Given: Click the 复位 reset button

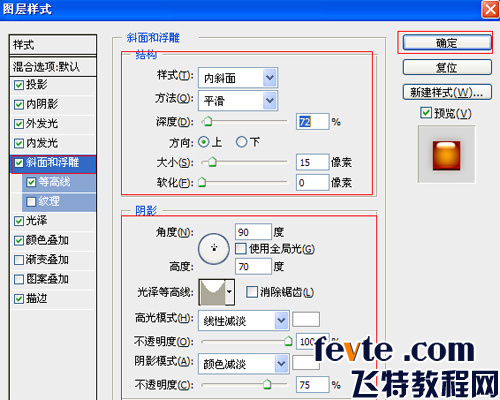Looking at the screenshot, I should coord(447,67).
